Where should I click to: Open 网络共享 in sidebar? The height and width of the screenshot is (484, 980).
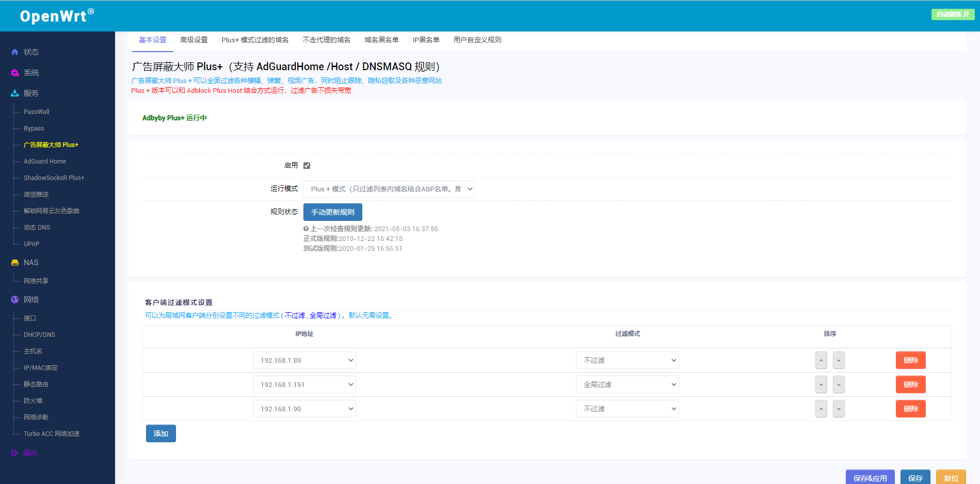tap(36, 281)
